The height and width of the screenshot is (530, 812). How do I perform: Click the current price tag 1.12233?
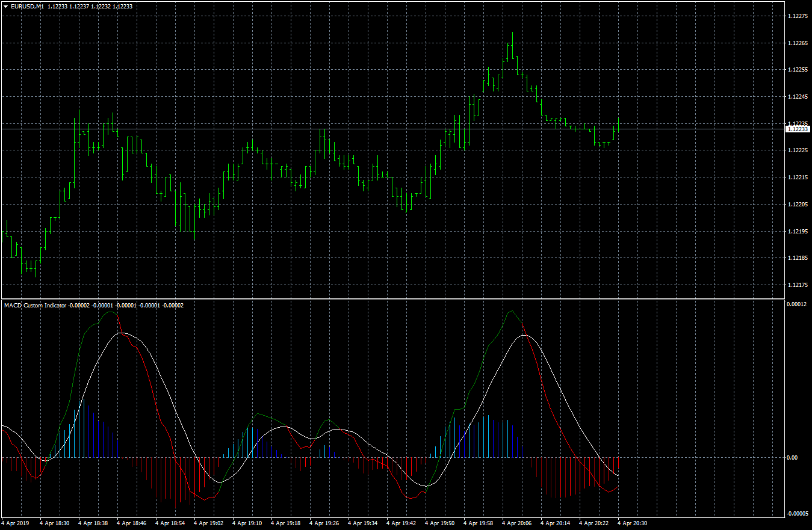[x=798, y=129]
